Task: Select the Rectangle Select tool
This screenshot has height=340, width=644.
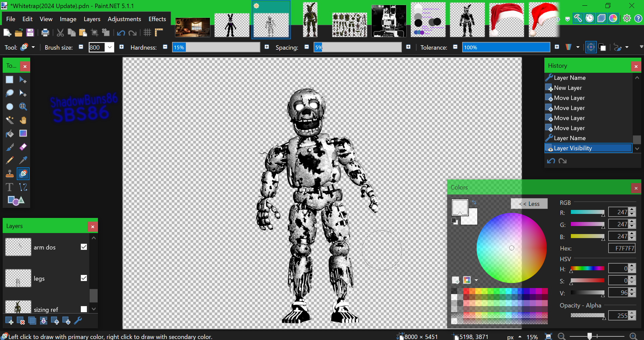Action: click(x=9, y=80)
